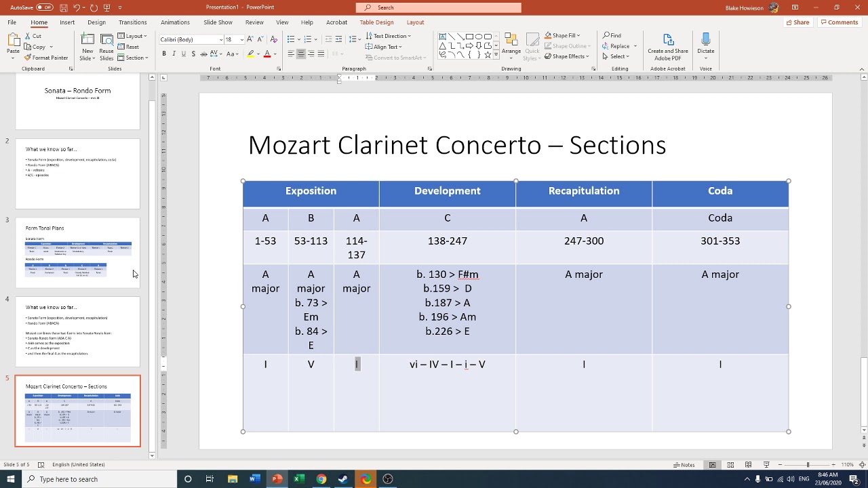Click the Search box in title bar
Image resolution: width=868 pixels, height=488 pixels.
[439, 7]
